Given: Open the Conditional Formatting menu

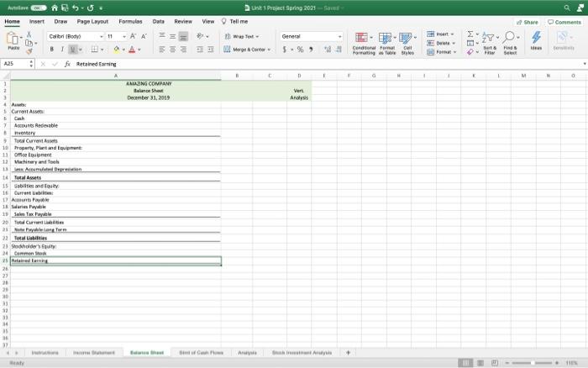Looking at the screenshot, I should coord(364,43).
